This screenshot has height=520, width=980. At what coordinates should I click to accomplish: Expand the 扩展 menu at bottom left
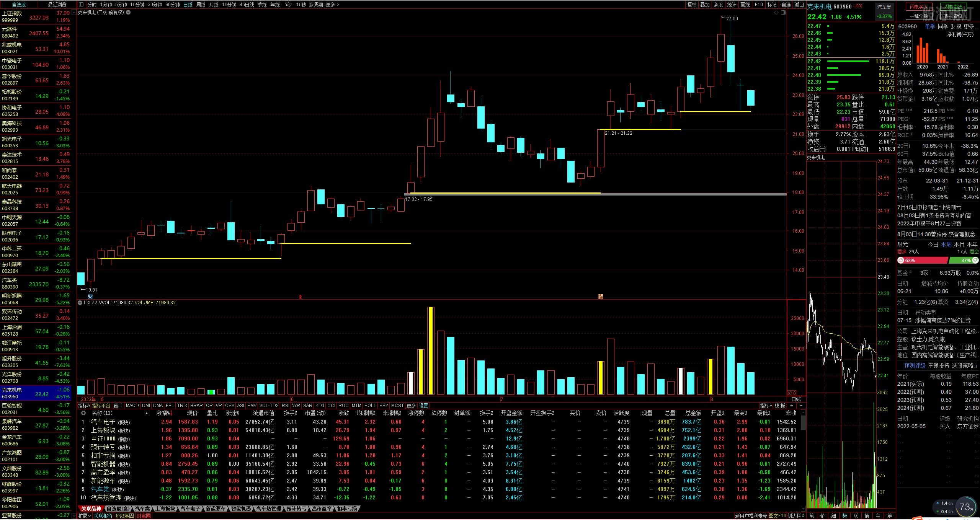point(85,516)
